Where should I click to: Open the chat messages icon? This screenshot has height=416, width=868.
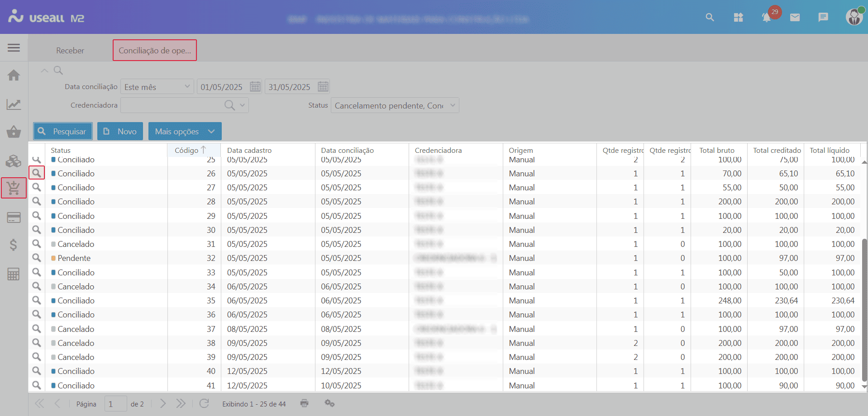823,18
